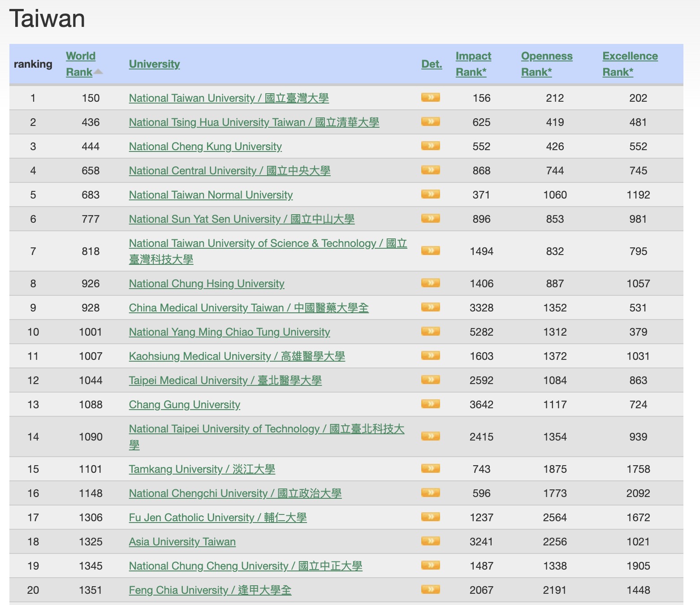Screen dimensions: 700x605
Task: Open details icon for National Tsing Hua University
Action: point(430,121)
